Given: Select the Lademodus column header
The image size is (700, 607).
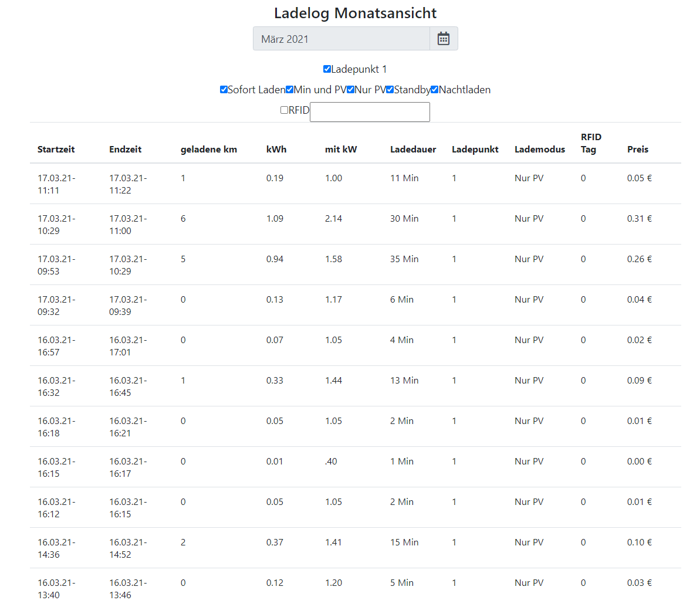Looking at the screenshot, I should point(539,150).
